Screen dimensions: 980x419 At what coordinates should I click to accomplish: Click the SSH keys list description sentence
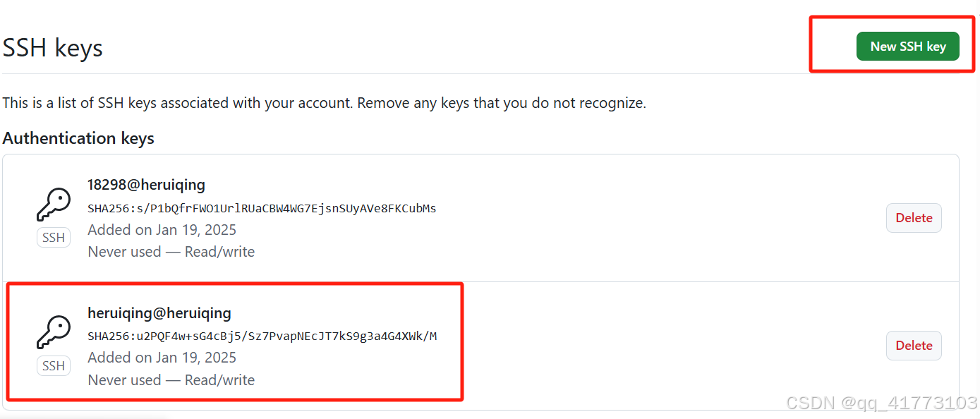(324, 103)
